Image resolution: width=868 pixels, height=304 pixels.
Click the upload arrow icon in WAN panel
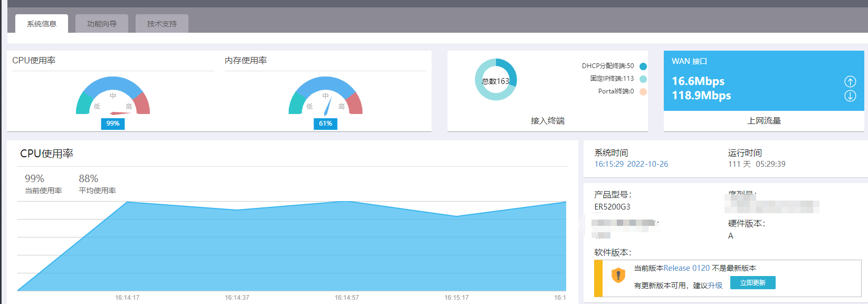[850, 81]
